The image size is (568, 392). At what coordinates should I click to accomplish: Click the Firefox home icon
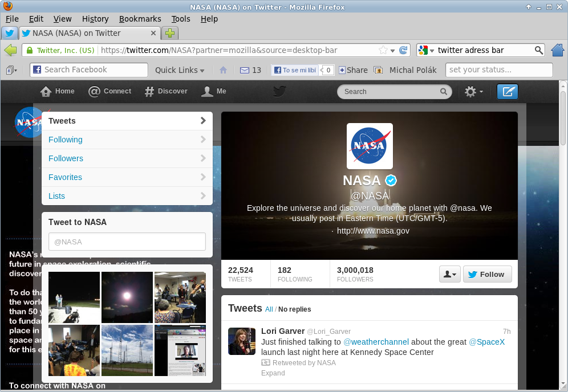(x=557, y=50)
